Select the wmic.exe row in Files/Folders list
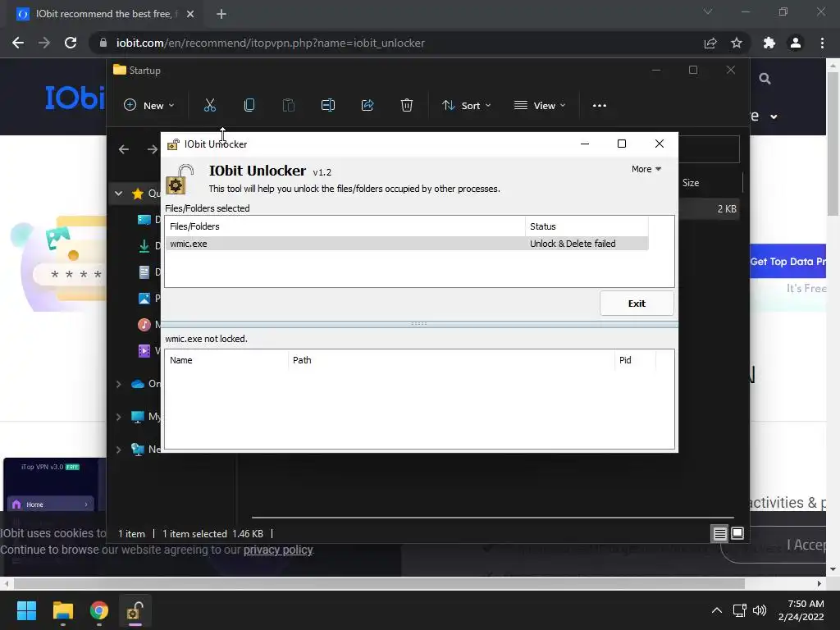This screenshot has height=630, width=840. (407, 244)
